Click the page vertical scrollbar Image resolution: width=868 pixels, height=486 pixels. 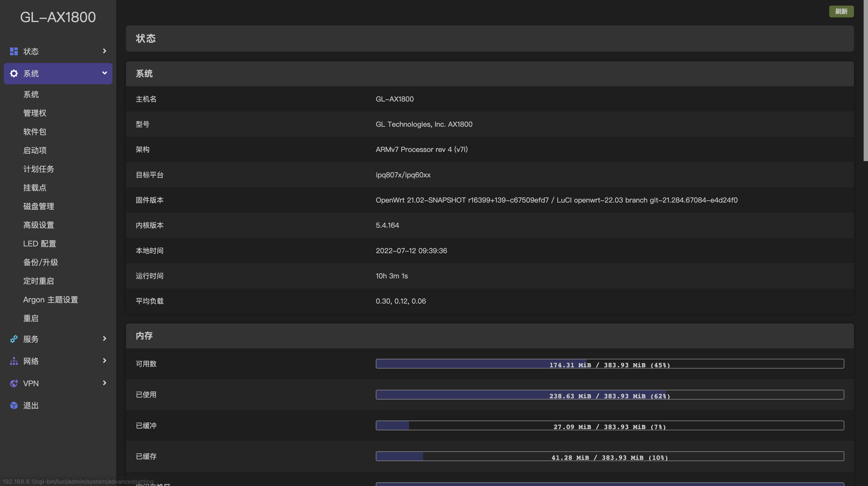(865, 81)
